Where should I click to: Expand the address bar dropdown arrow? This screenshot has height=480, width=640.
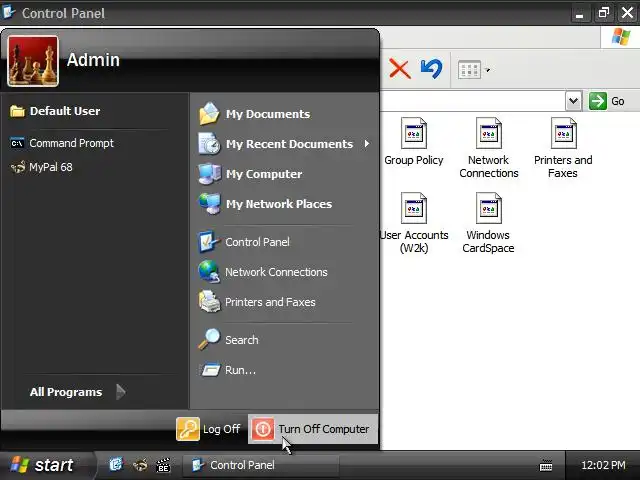tap(573, 101)
